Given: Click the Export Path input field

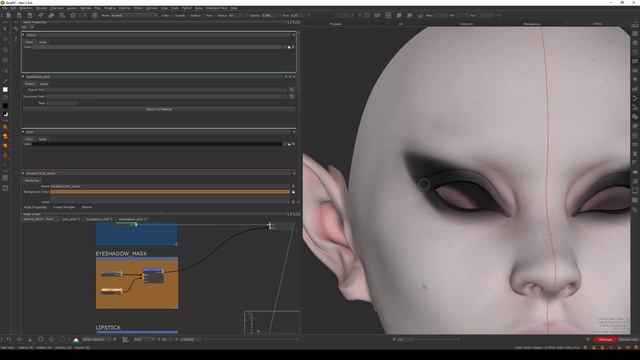Looking at the screenshot, I should 167,90.
